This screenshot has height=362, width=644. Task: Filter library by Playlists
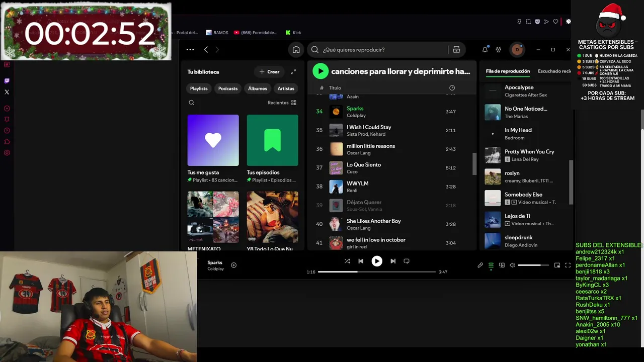(x=199, y=88)
